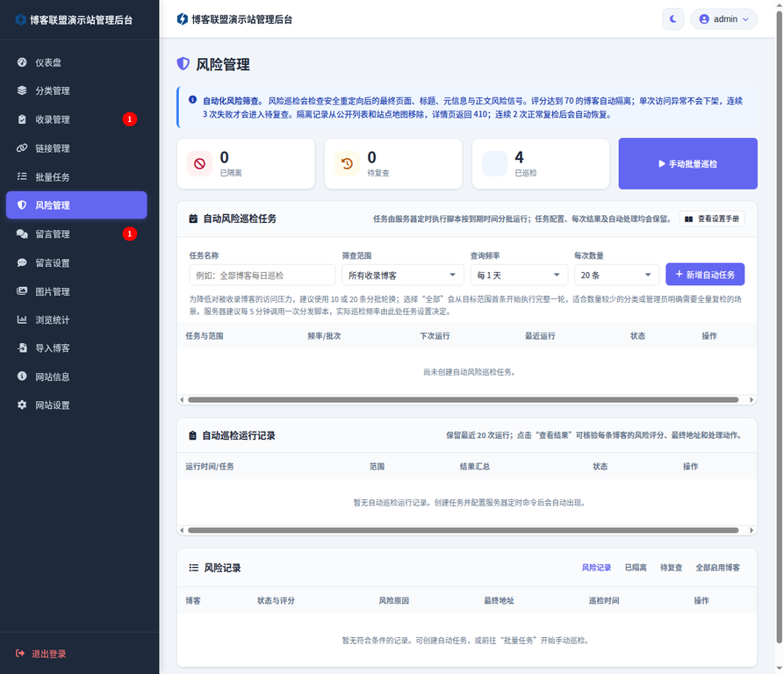Expand the admin user dropdown
Image resolution: width=784 pixels, height=674 pixels.
(723, 19)
